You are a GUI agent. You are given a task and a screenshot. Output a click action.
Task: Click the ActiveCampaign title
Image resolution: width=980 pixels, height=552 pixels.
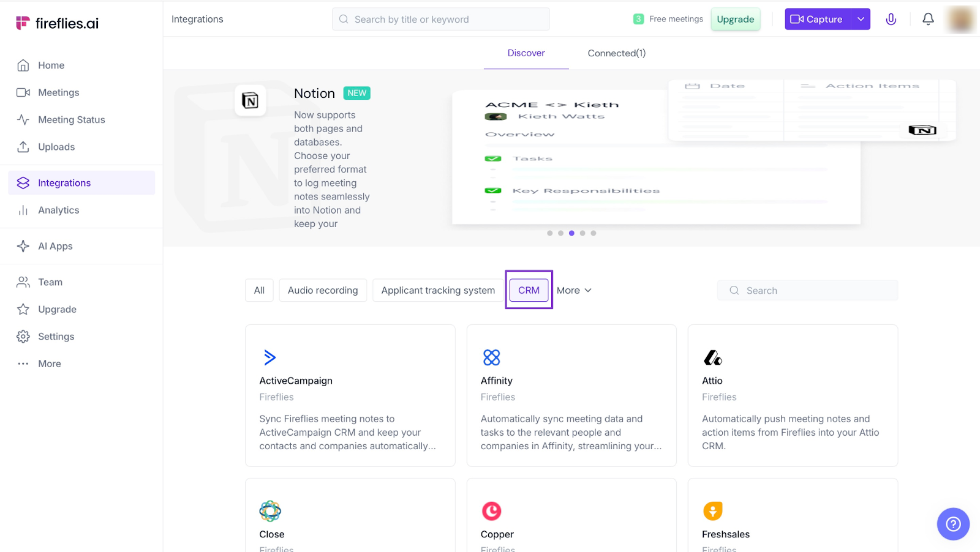click(296, 381)
